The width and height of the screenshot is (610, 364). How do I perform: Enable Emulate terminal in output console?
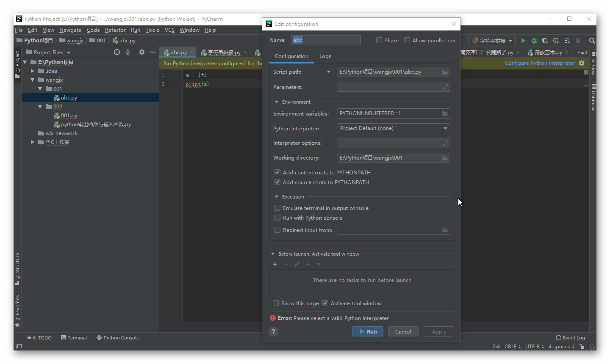(x=277, y=208)
